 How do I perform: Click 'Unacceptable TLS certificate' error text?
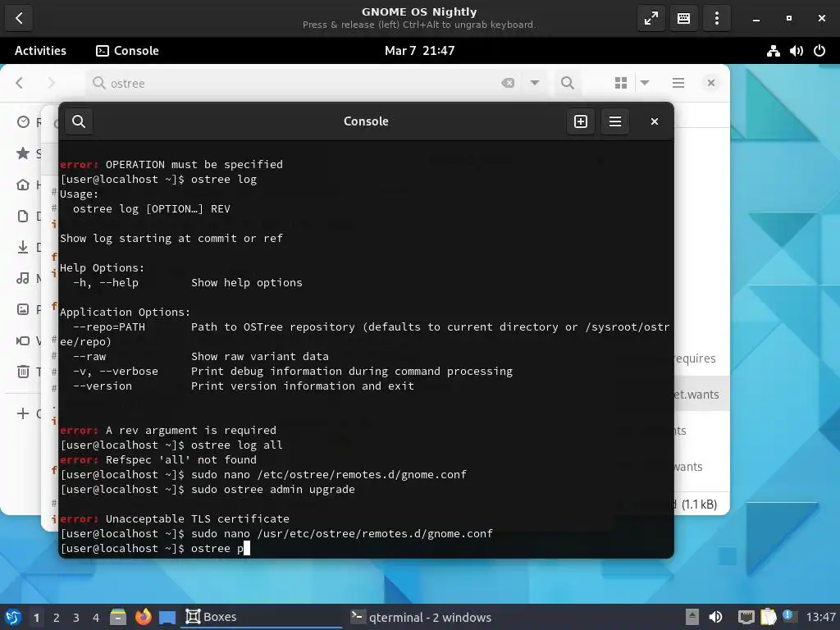[x=197, y=519]
